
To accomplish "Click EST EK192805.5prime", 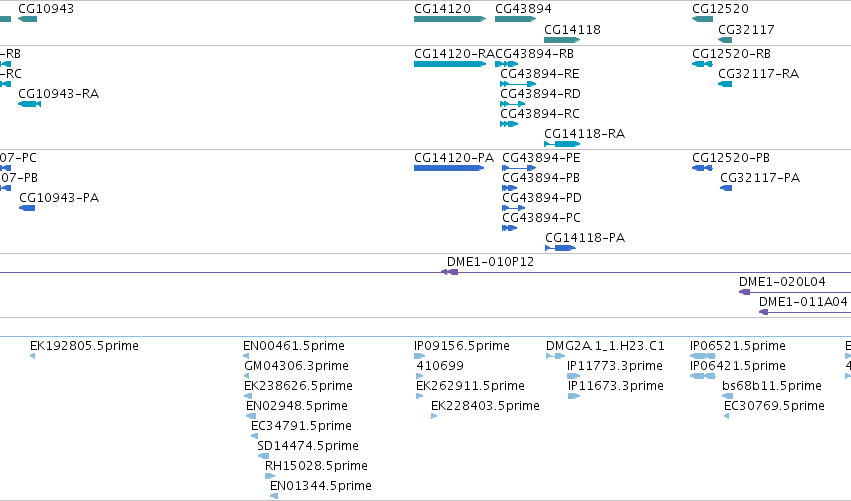I will click(84, 346).
